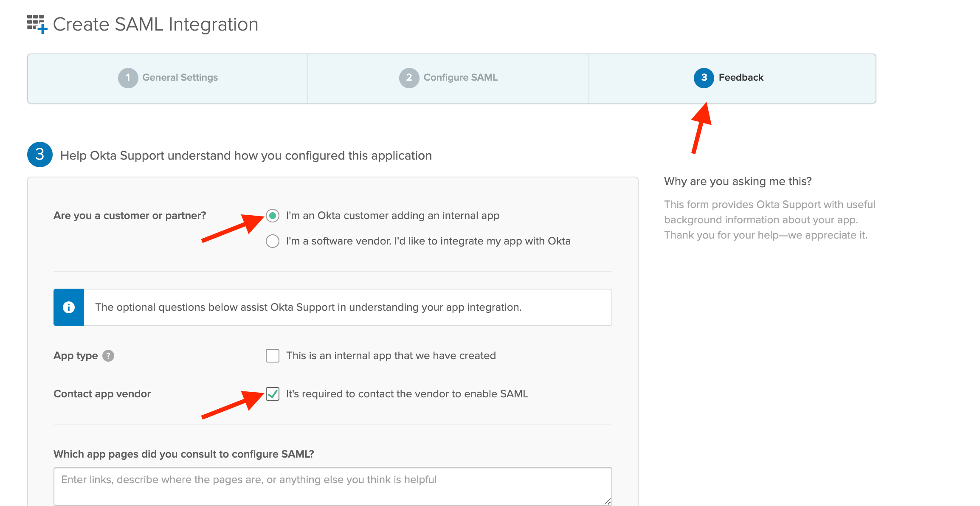The height and width of the screenshot is (506, 980).
Task: Check 'This is an internal app that we have created'
Action: (x=273, y=356)
